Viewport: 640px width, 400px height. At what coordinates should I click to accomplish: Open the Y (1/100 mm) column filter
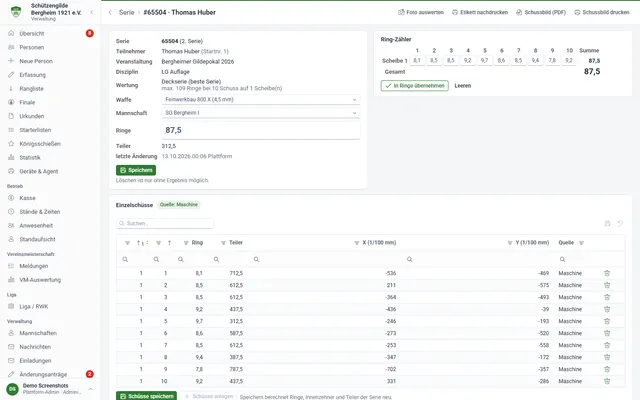click(x=510, y=243)
